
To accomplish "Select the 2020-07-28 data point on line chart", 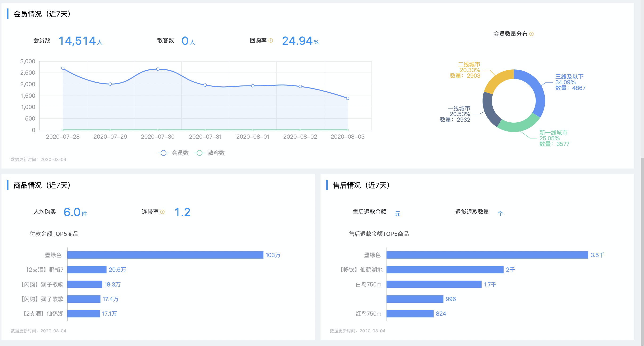I will tap(63, 68).
